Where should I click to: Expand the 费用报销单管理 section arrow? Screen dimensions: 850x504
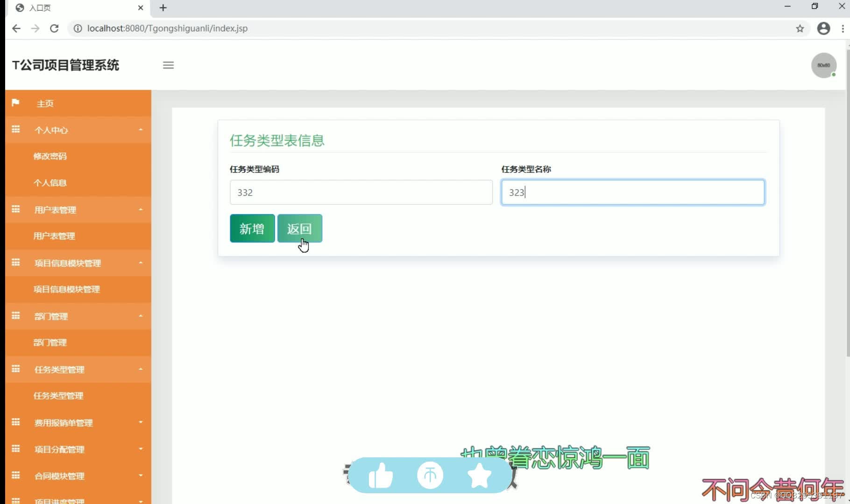[x=141, y=422]
